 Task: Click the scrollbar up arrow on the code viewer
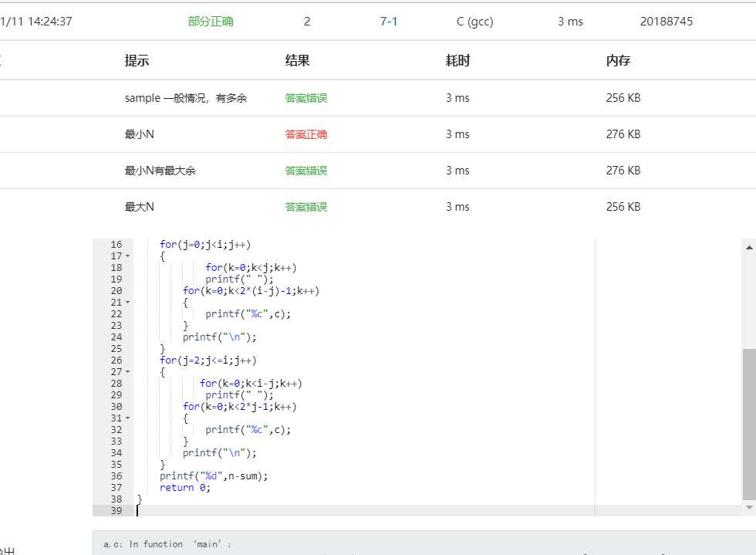pos(750,245)
